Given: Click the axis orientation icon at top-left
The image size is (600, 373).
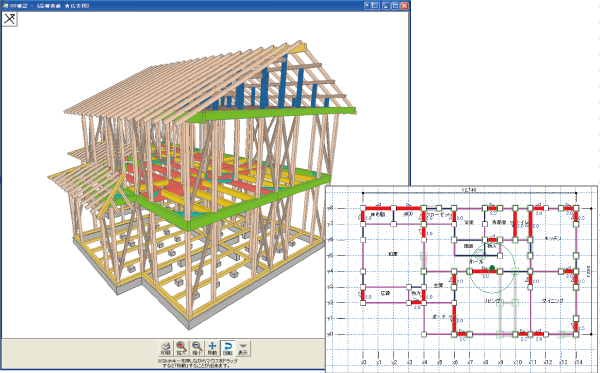Looking at the screenshot, I should (x=10, y=19).
